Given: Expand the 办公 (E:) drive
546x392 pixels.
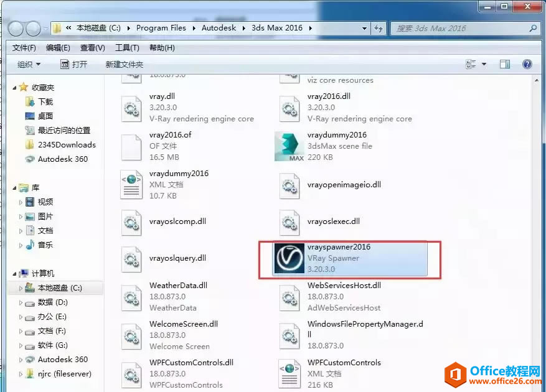Looking at the screenshot, I should coord(21,317).
